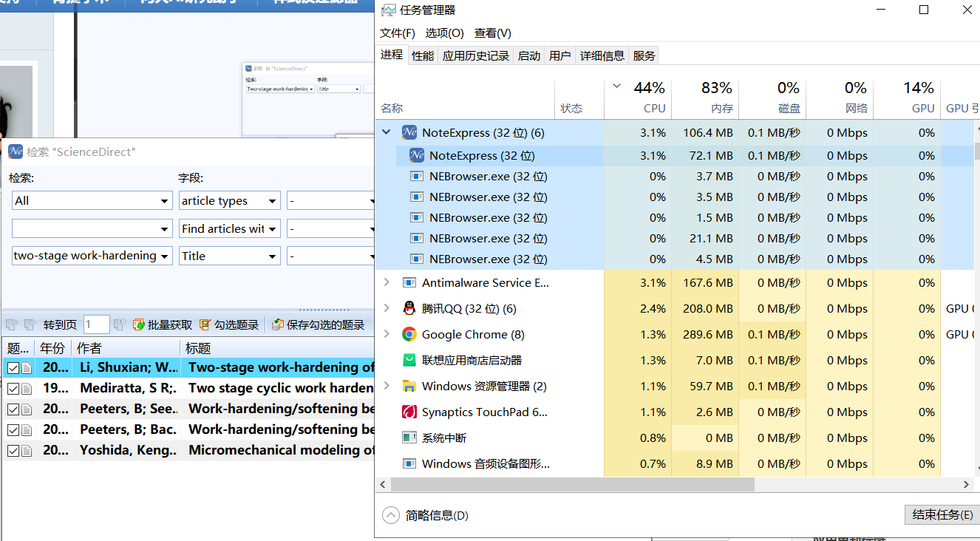This screenshot has height=541, width=980.
Task: Click the Lenovo app store launcher icon
Action: click(x=409, y=361)
